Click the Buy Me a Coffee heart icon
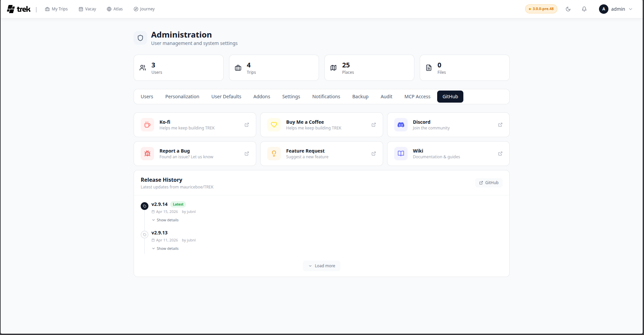The width and height of the screenshot is (644, 335). 274,125
